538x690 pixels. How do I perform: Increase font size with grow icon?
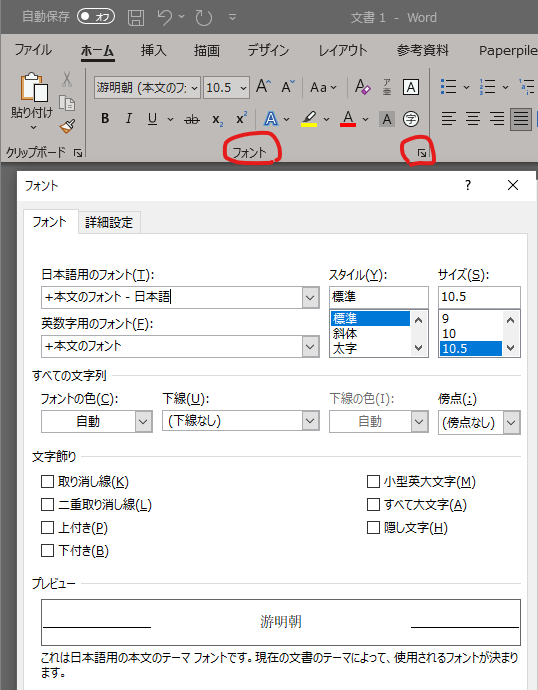click(264, 86)
